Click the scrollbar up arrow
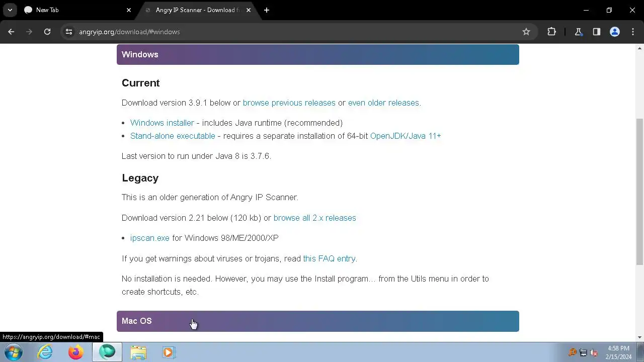The width and height of the screenshot is (644, 362). click(x=640, y=48)
